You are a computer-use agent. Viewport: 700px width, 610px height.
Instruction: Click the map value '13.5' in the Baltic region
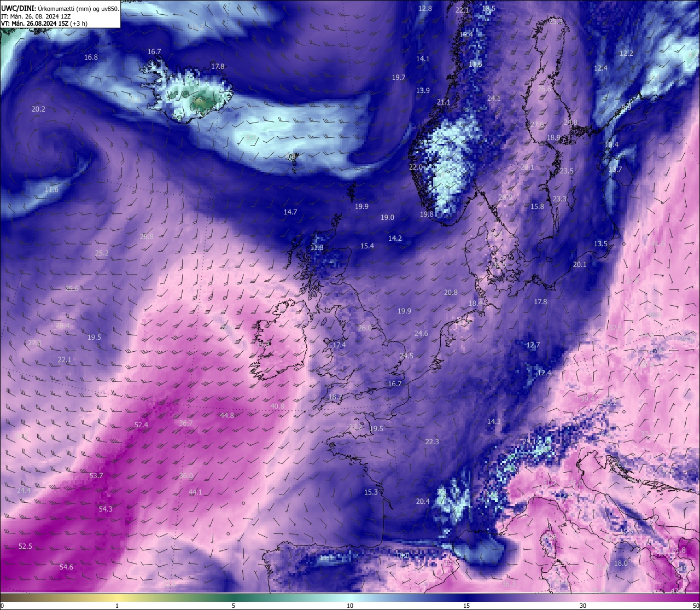(x=600, y=244)
